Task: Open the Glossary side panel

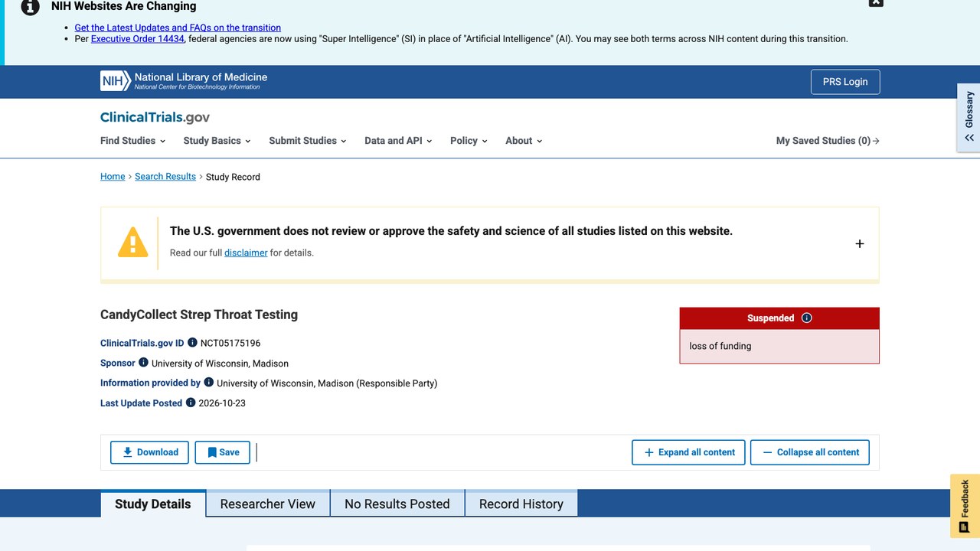Action: point(969,117)
